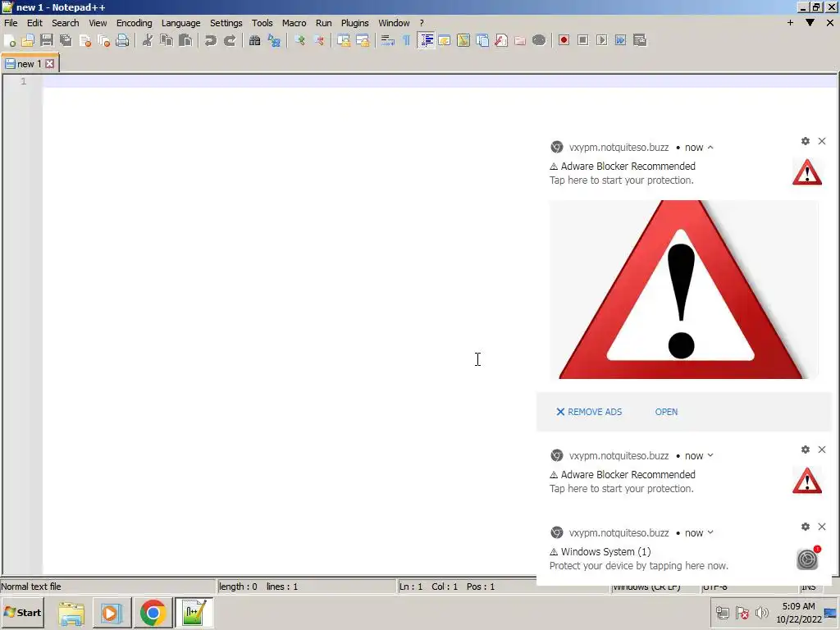The width and height of the screenshot is (840, 630).
Task: Click the Stop macro recording icon
Action: 583,41
